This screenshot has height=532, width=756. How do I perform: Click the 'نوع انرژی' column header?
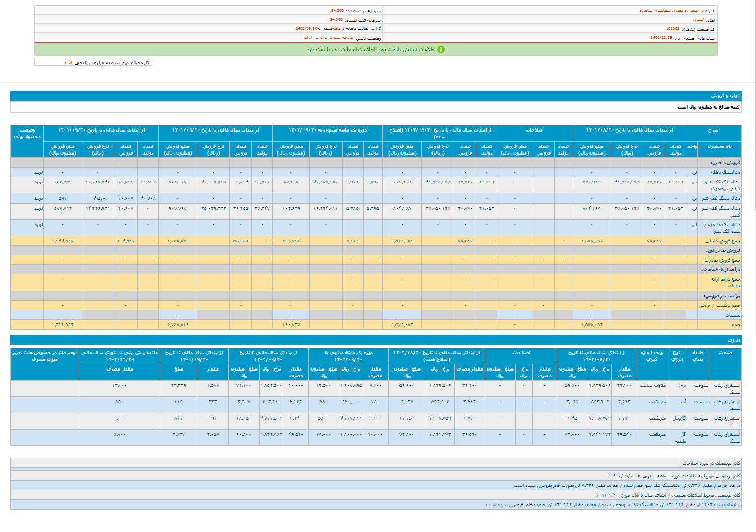pyautogui.click(x=677, y=356)
